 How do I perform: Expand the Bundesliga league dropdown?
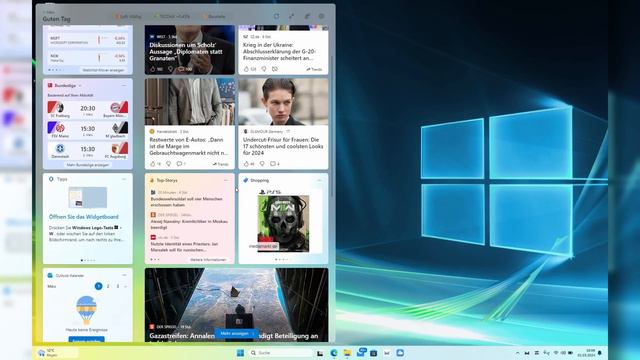80,86
